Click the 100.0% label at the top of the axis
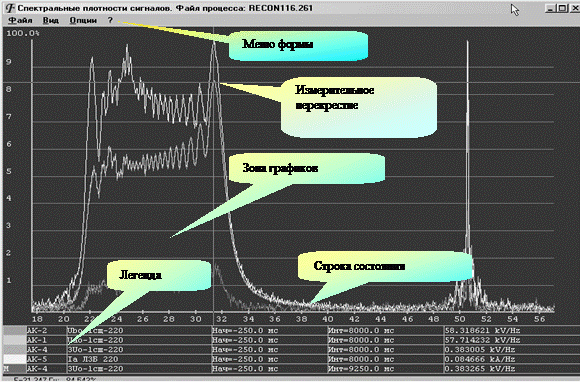The width and height of the screenshot is (580, 382). click(x=23, y=33)
